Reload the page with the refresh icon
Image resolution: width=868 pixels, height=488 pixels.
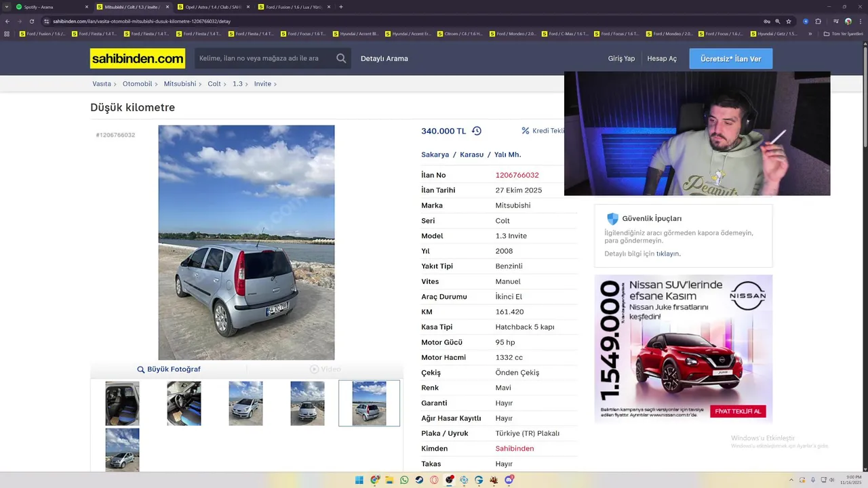pyautogui.click(x=31, y=21)
